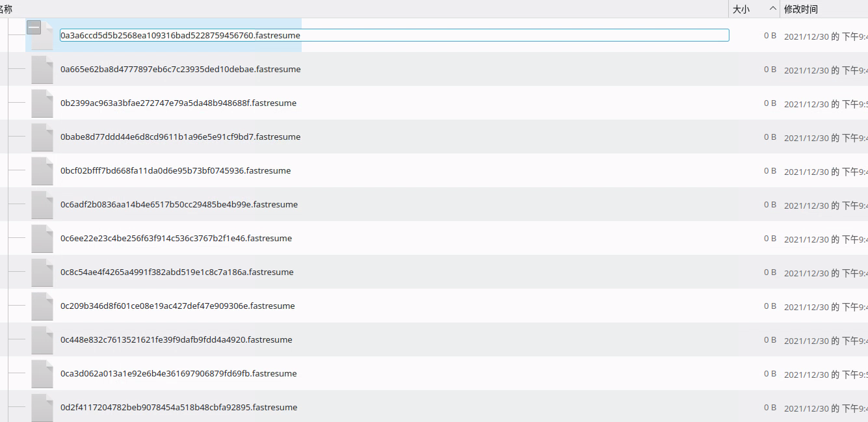Click the file icon beside 0ca3d062a013 file
The height and width of the screenshot is (422, 868).
[42, 373]
